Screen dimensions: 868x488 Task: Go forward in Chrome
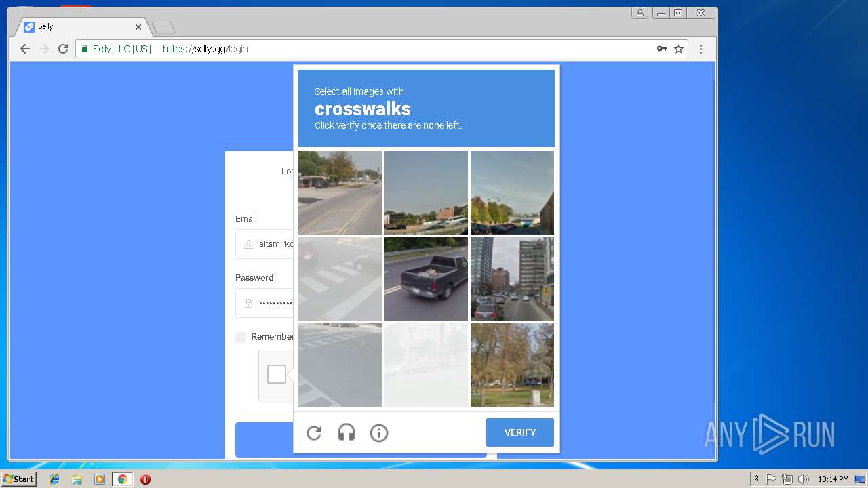44,49
